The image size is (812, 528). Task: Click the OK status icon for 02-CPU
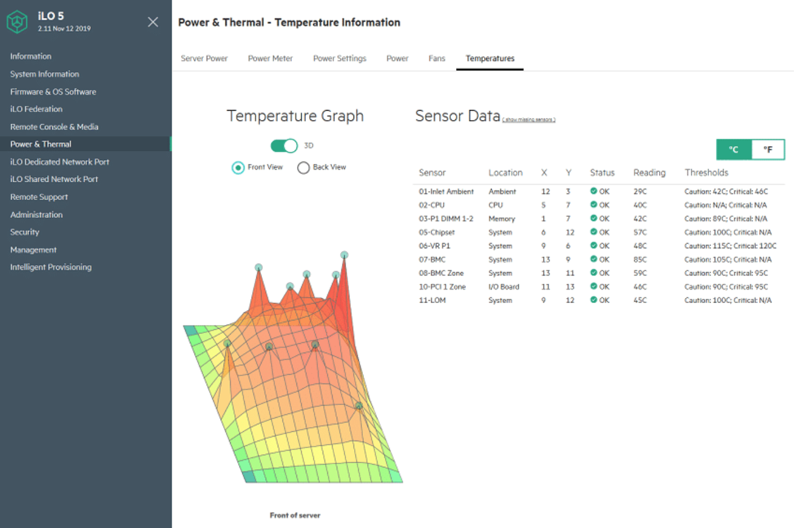pyautogui.click(x=594, y=205)
